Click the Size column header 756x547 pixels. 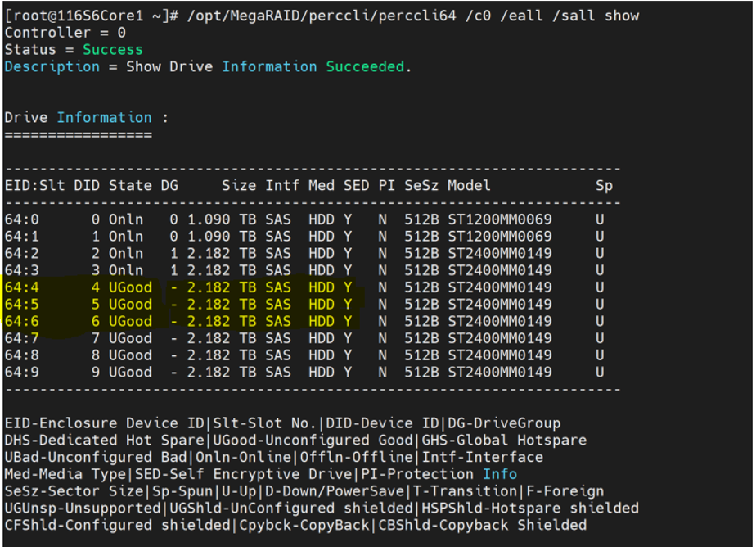tap(238, 186)
